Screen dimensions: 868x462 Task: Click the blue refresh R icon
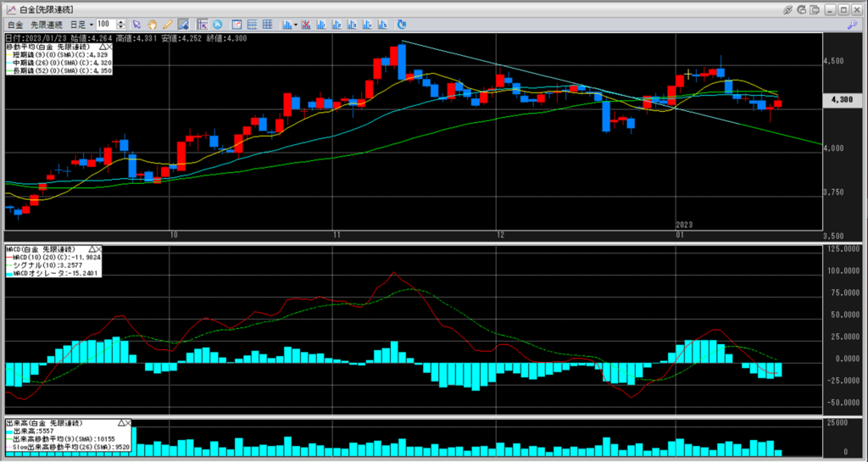(401, 25)
